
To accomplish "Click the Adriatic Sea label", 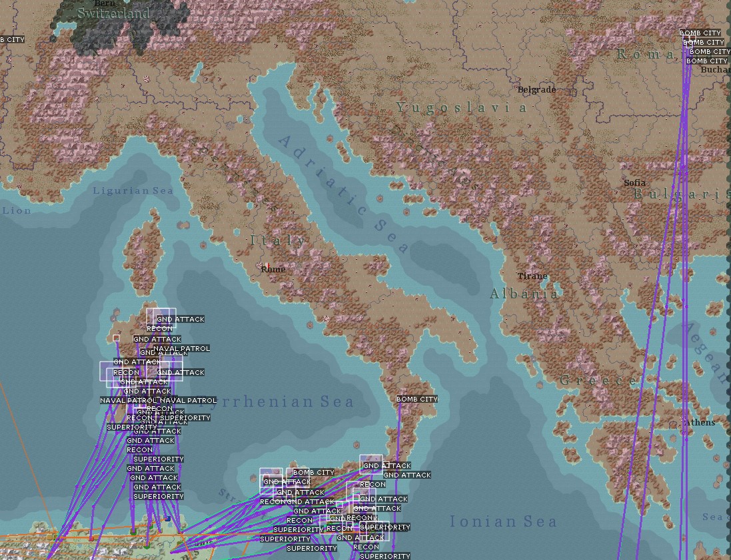I will tap(344, 193).
